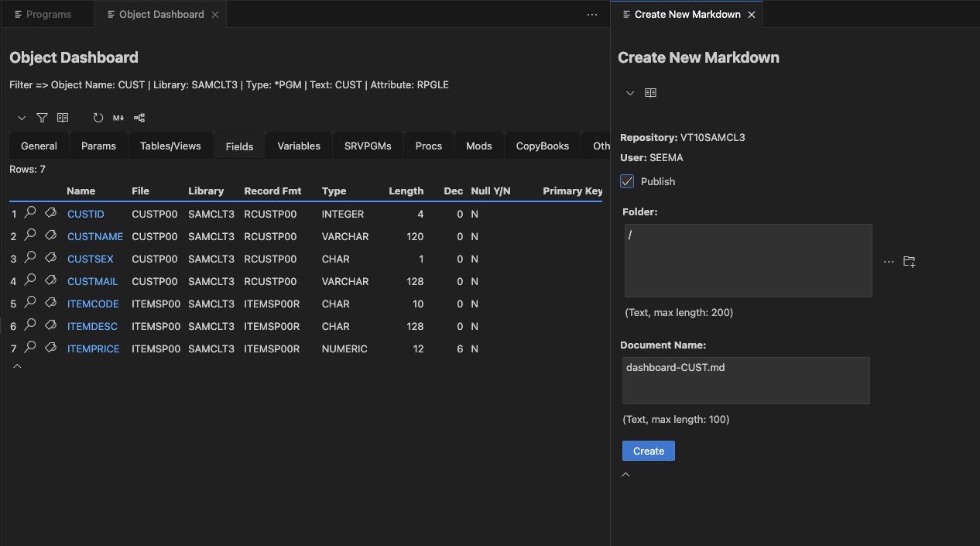Switch to the Tables/Views tab
Image resolution: width=980 pixels, height=546 pixels.
(x=170, y=146)
